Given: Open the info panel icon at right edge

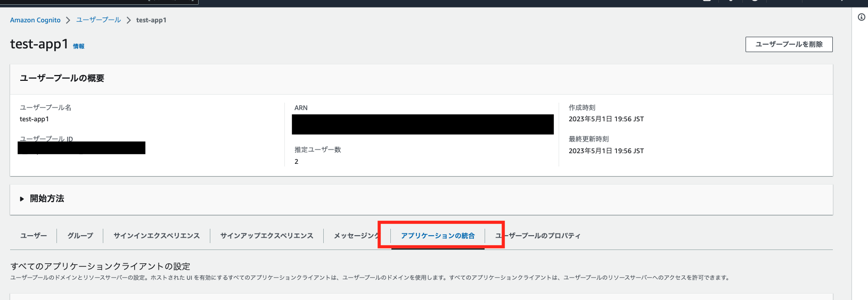Looking at the screenshot, I should 861,17.
